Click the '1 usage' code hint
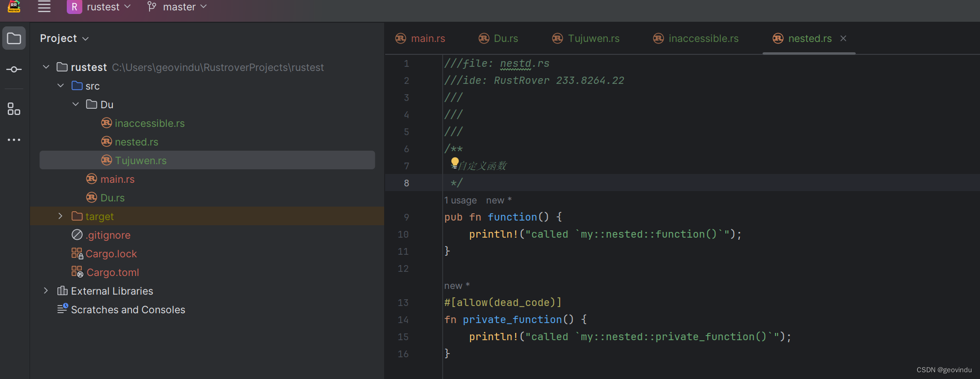The image size is (980, 379). click(x=461, y=200)
